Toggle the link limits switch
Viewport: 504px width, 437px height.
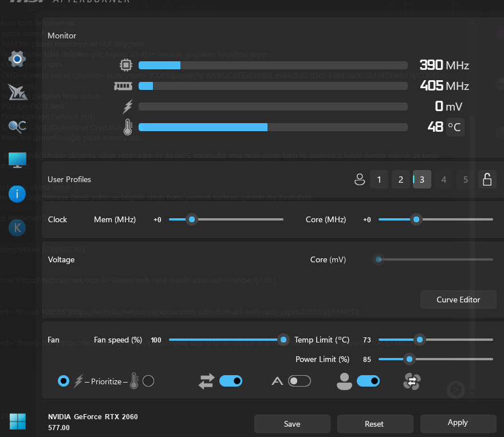tap(231, 381)
